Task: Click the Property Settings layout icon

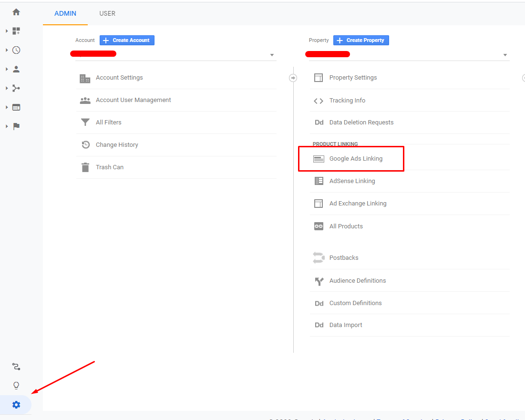Action: (319, 78)
